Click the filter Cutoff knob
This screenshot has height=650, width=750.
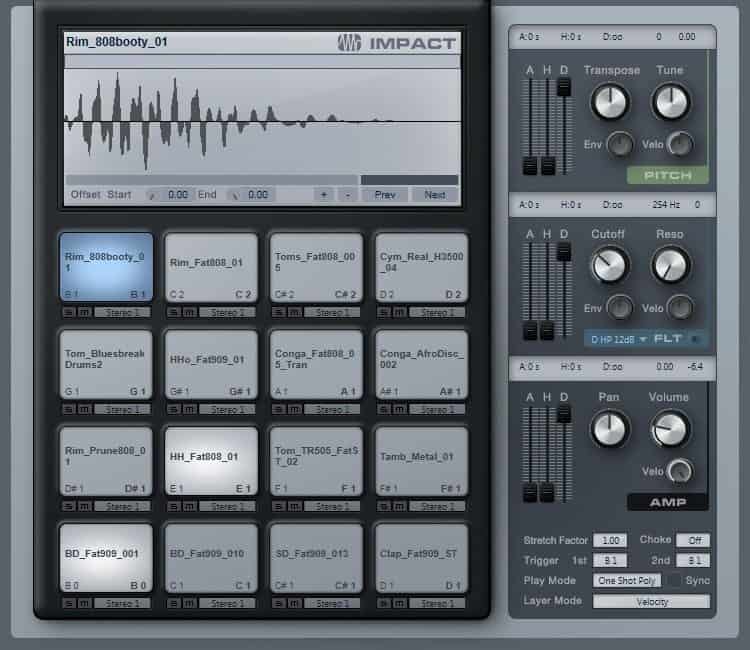click(x=607, y=265)
